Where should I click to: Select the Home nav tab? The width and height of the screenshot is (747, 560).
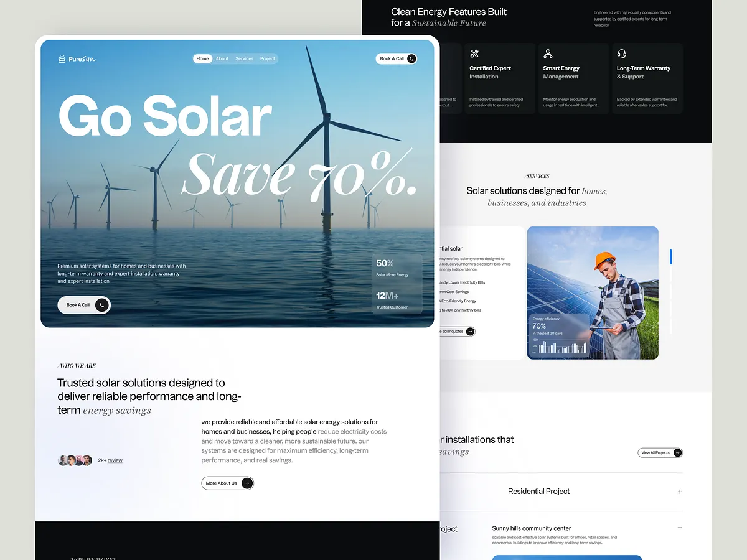click(x=202, y=58)
